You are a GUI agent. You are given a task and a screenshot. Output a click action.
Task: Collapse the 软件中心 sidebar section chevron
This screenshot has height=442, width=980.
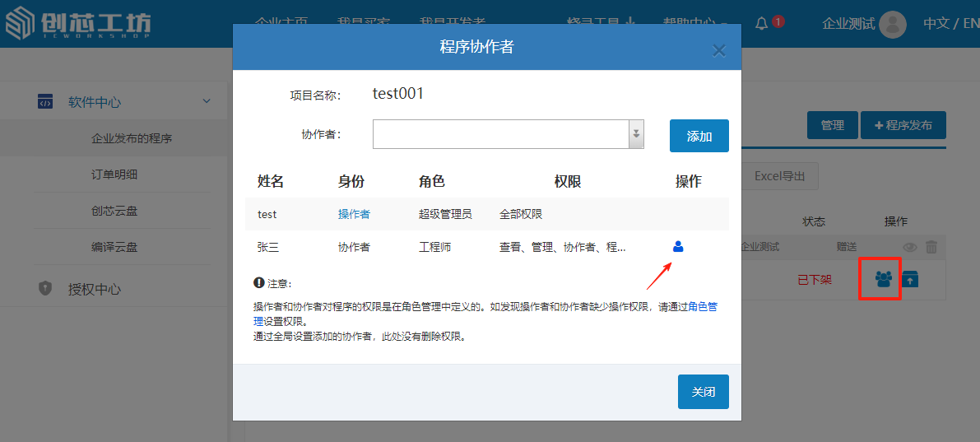click(x=207, y=101)
